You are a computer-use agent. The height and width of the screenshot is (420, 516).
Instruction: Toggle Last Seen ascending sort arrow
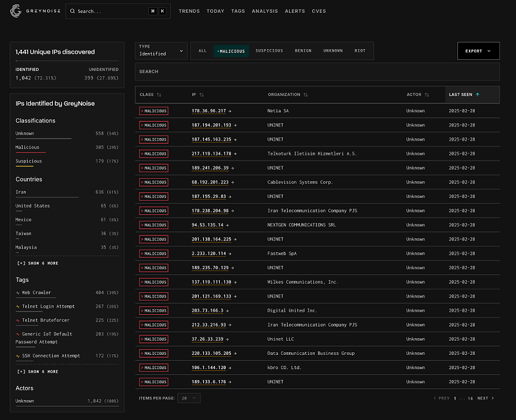point(477,94)
